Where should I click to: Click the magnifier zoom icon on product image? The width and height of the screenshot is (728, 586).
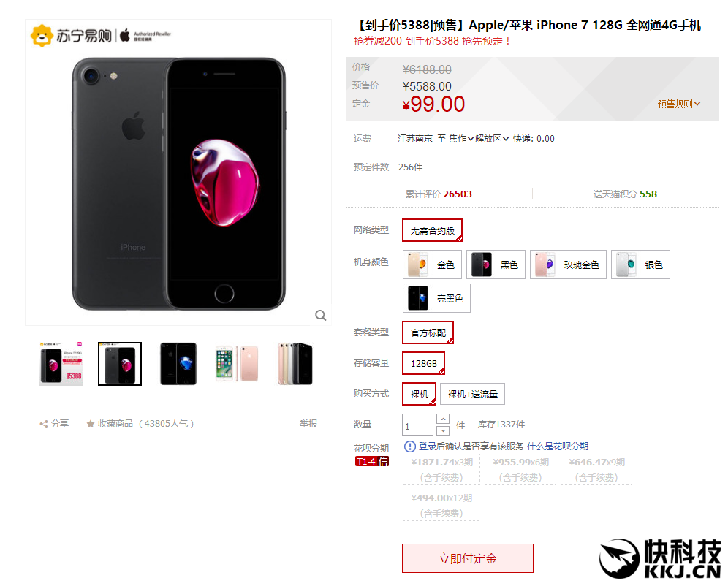[320, 316]
